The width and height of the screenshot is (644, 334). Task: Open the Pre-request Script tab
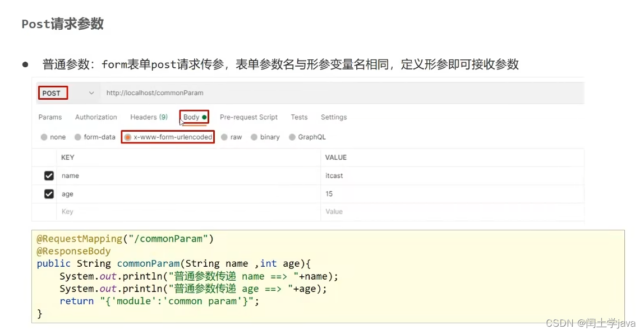click(x=249, y=117)
